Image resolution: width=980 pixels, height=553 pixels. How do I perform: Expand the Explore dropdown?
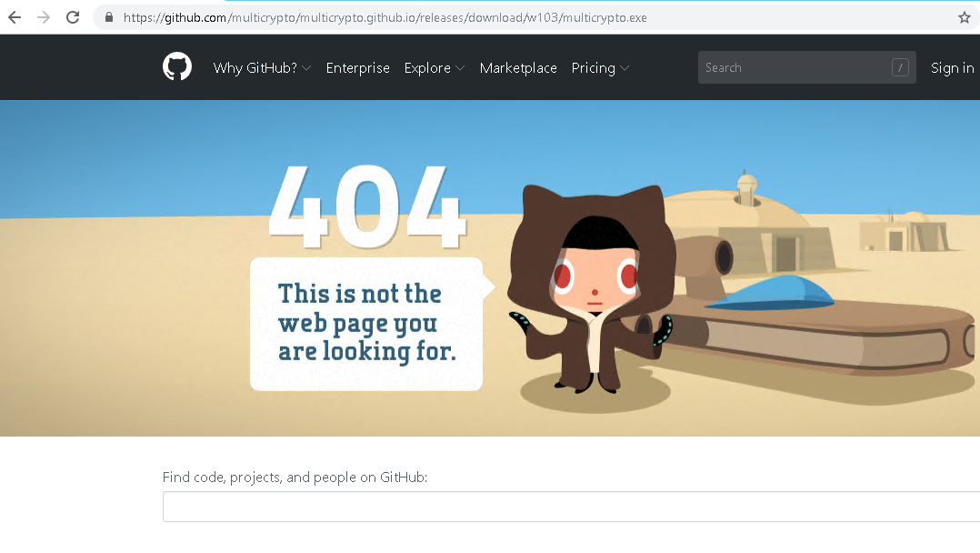[x=435, y=67]
